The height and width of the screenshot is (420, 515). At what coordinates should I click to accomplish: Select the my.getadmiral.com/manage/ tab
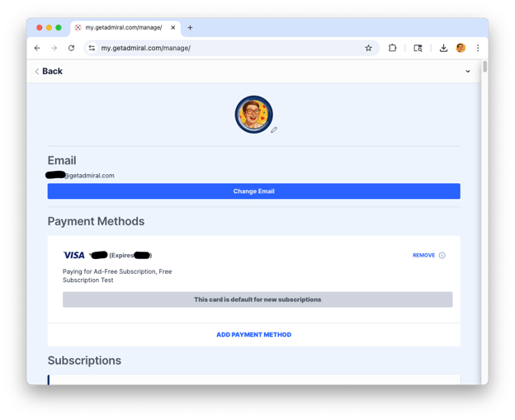[x=125, y=27]
